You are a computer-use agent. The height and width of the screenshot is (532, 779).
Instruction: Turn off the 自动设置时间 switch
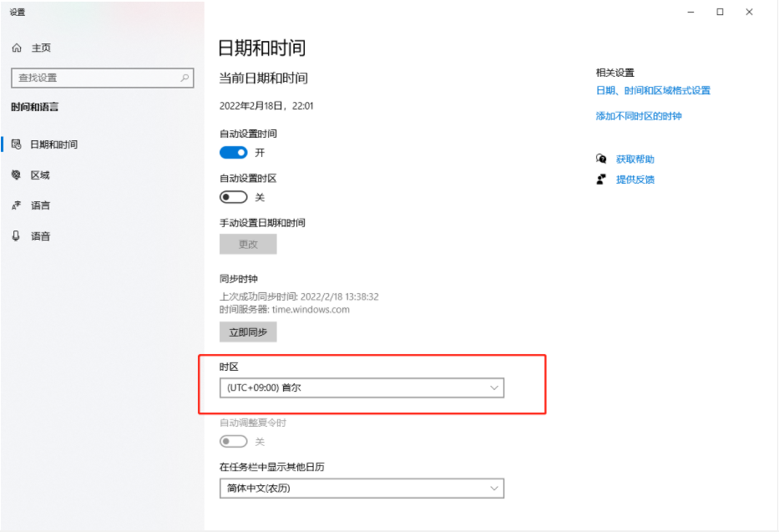click(234, 153)
